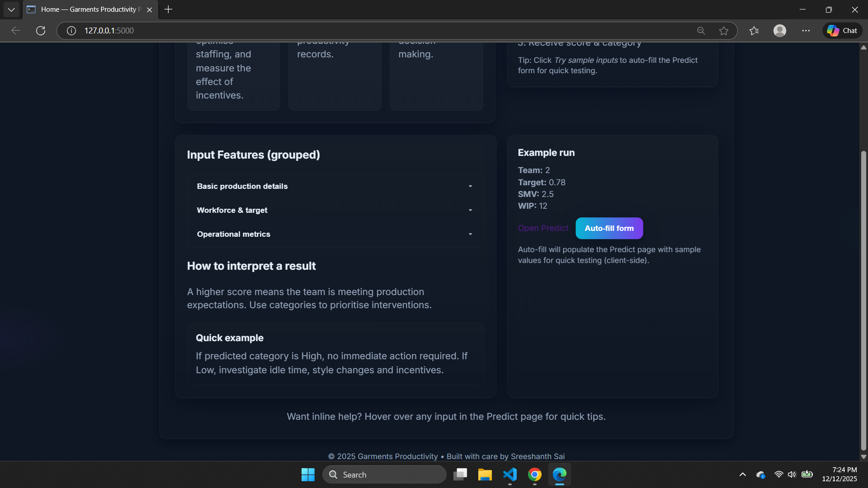This screenshot has height=488, width=868.
Task: Launch Visual Studio Code from taskbar
Action: 509,474
